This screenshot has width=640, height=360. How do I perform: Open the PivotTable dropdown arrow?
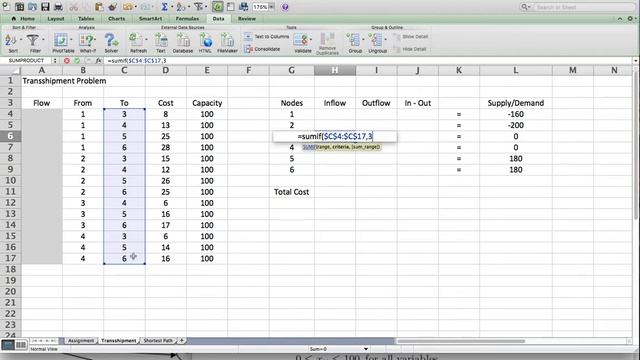point(71,40)
